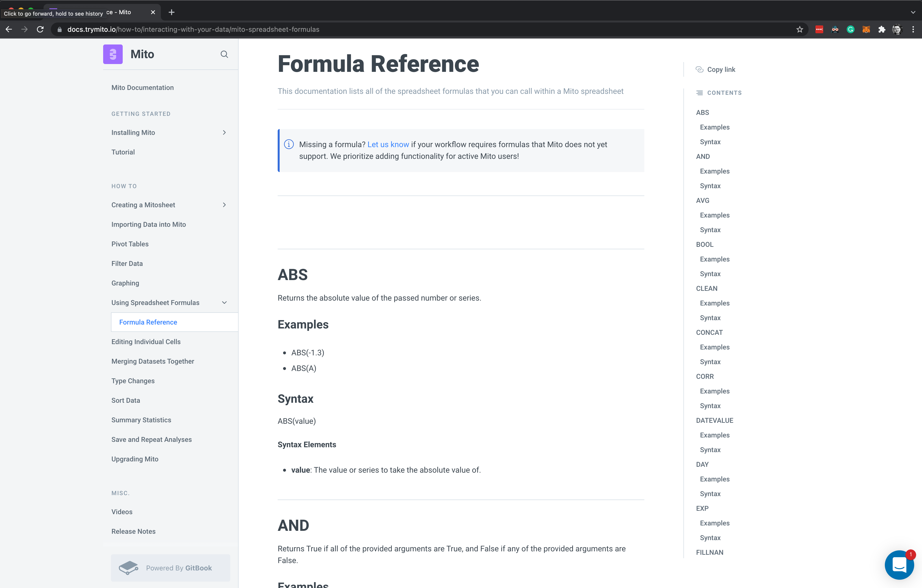Open Merging Datasets Together page
The image size is (922, 588).
153,361
